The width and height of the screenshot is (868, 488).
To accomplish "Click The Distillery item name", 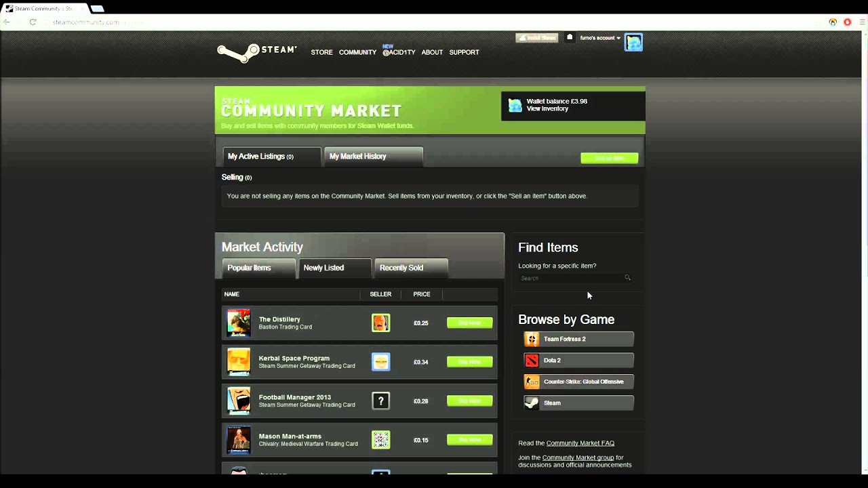I will 279,319.
